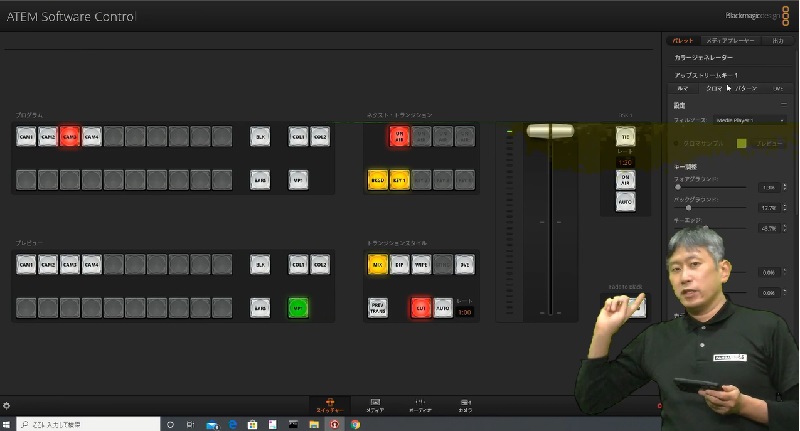Viewport: 800px width, 431px height.
Task: Toggle BKGD in Next Transition
Action: (x=378, y=180)
